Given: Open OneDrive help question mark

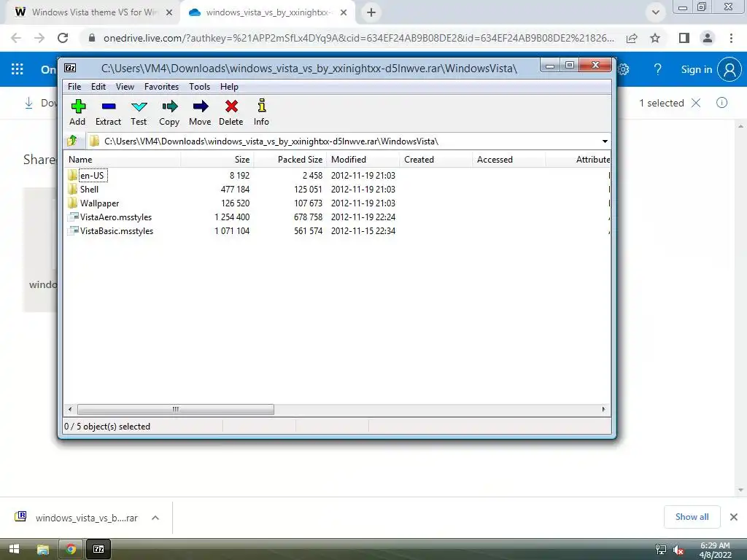Looking at the screenshot, I should pyautogui.click(x=657, y=69).
